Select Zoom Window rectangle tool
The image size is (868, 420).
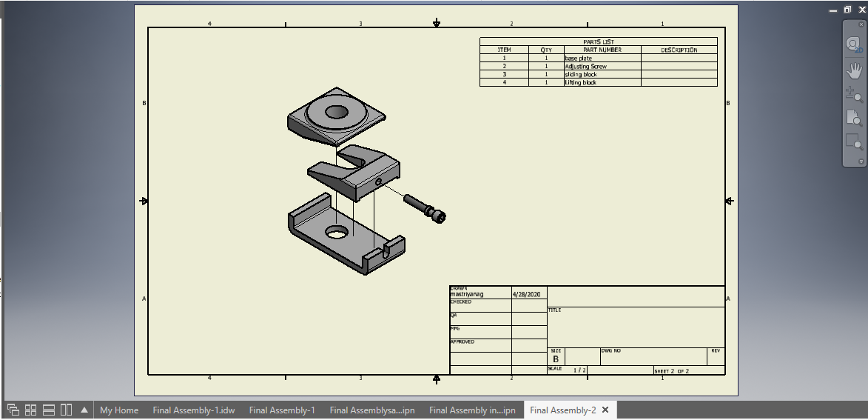[x=854, y=141]
